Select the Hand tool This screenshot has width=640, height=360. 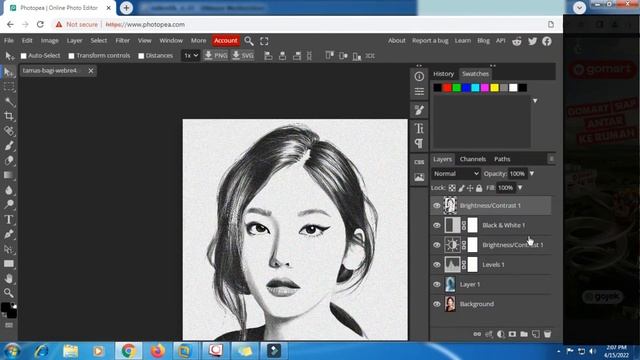[x=9, y=278]
